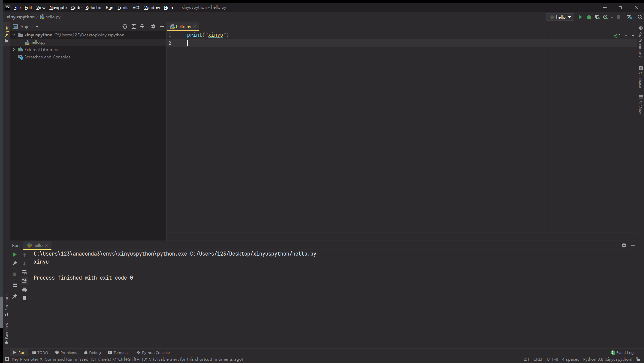Open the Navigate menu
Viewport: 644px width, 363px height.
tap(58, 7)
